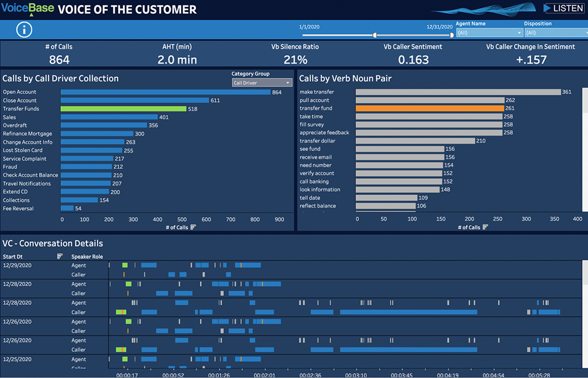This screenshot has height=378, width=588.
Task: Sort the Call Driver chart by # of Calls
Action: pyautogui.click(x=193, y=227)
